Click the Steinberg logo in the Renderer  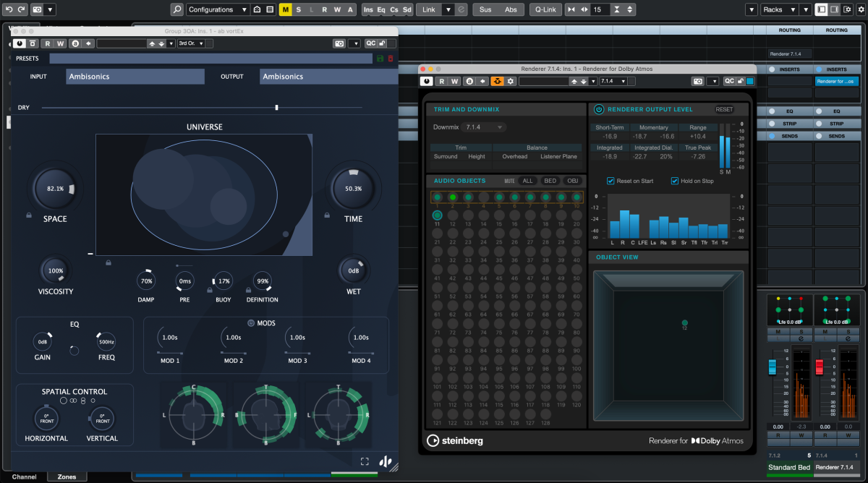pyautogui.click(x=455, y=440)
